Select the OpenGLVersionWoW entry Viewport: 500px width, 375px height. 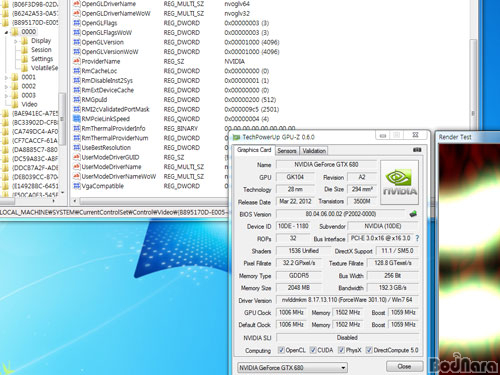[110, 52]
